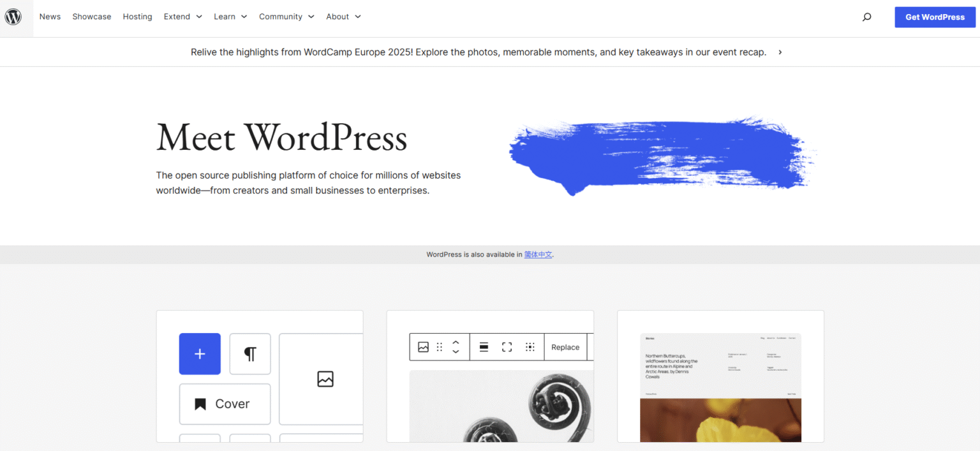Click Replace in the block toolbar
The width and height of the screenshot is (980, 451).
coord(565,347)
